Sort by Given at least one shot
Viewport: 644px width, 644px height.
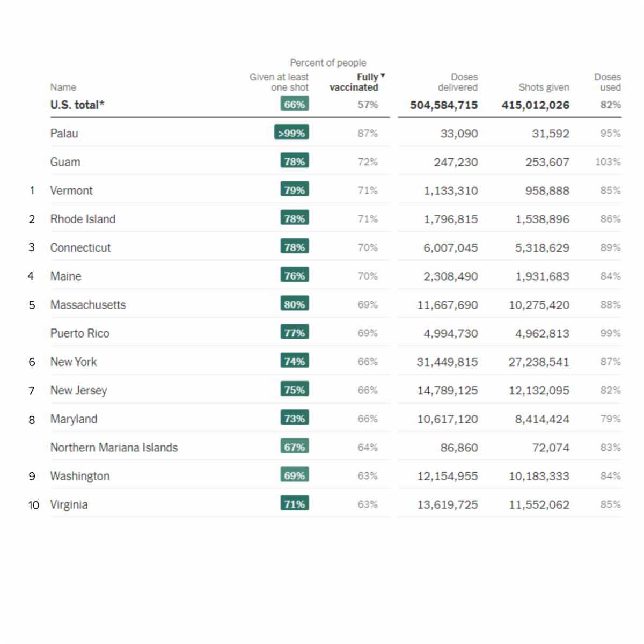pyautogui.click(x=279, y=82)
